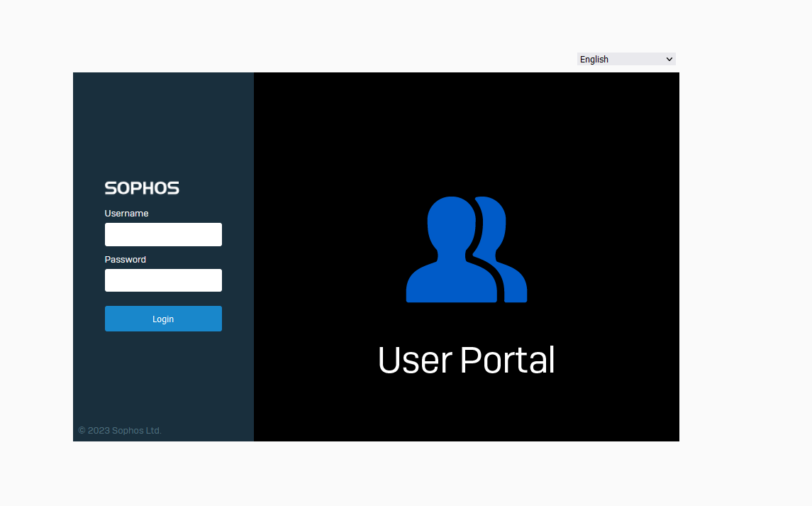812x506 pixels.
Task: Focus the Password input field
Action: point(163,280)
